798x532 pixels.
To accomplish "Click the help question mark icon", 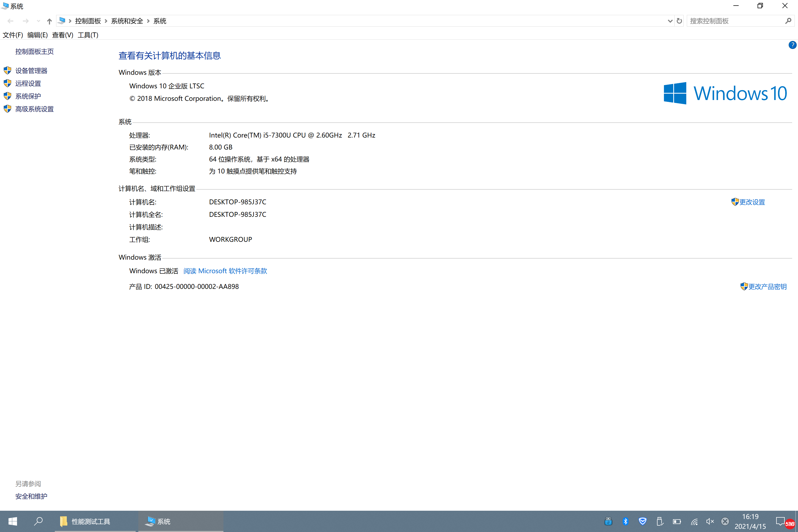I will point(792,45).
